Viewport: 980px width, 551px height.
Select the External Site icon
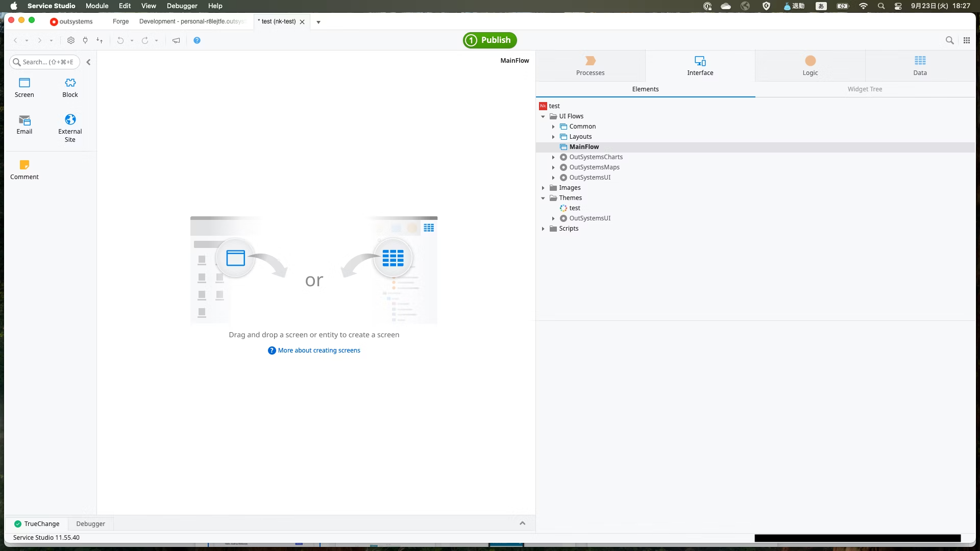click(x=70, y=120)
